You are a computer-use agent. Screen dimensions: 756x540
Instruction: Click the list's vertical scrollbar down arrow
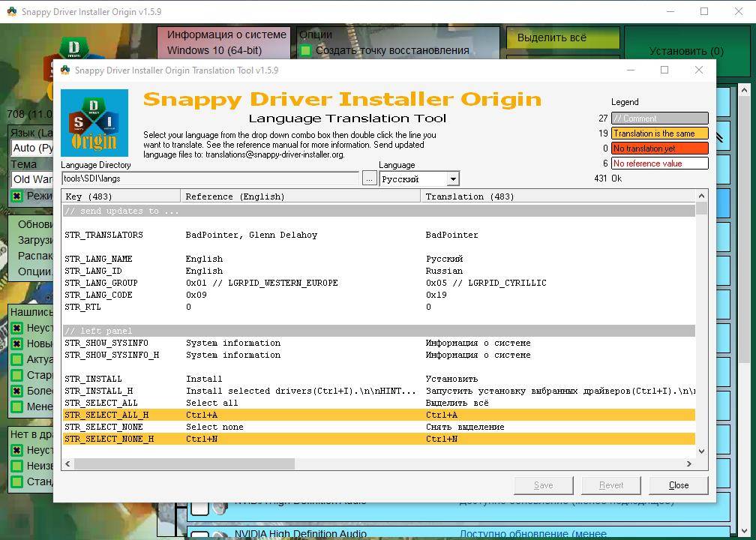(701, 451)
